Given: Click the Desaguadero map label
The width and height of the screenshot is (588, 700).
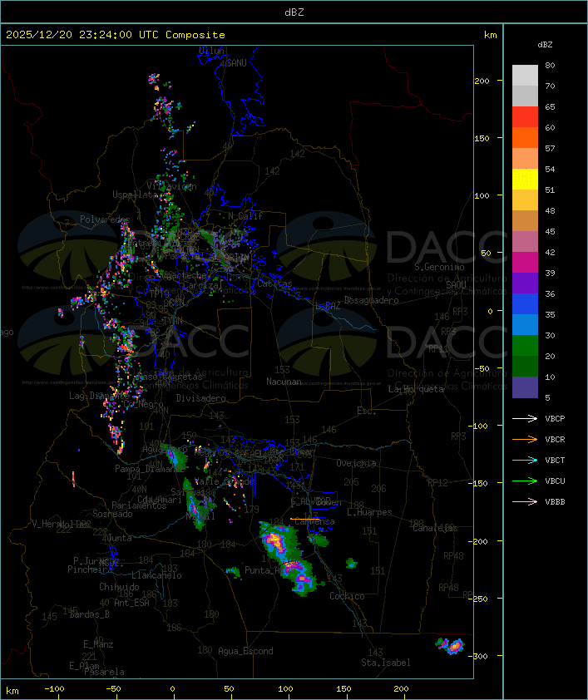Looking at the screenshot, I should pos(371,300).
